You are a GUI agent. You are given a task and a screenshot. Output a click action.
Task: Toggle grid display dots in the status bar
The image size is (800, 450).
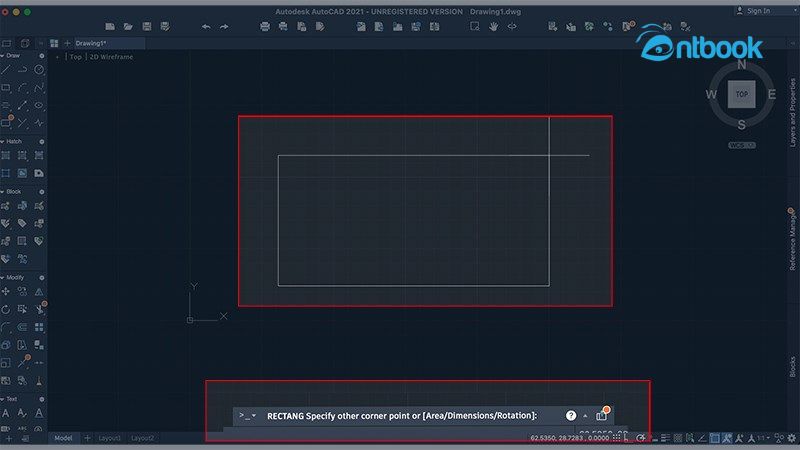point(617,438)
